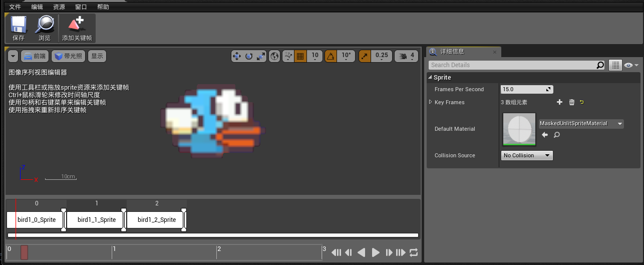Click the Save (保存) toolbar icon
Viewport: 644px width, 265px height.
click(19, 25)
